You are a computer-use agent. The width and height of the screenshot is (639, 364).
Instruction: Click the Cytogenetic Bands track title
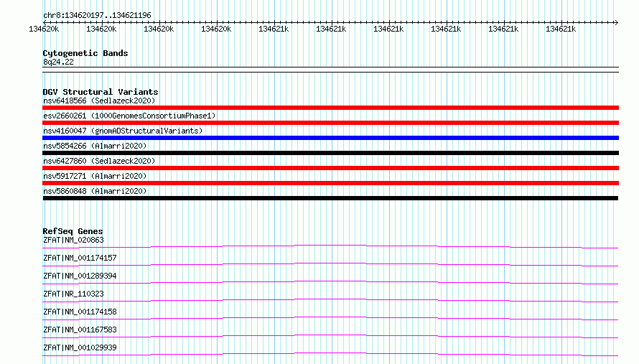tap(85, 53)
